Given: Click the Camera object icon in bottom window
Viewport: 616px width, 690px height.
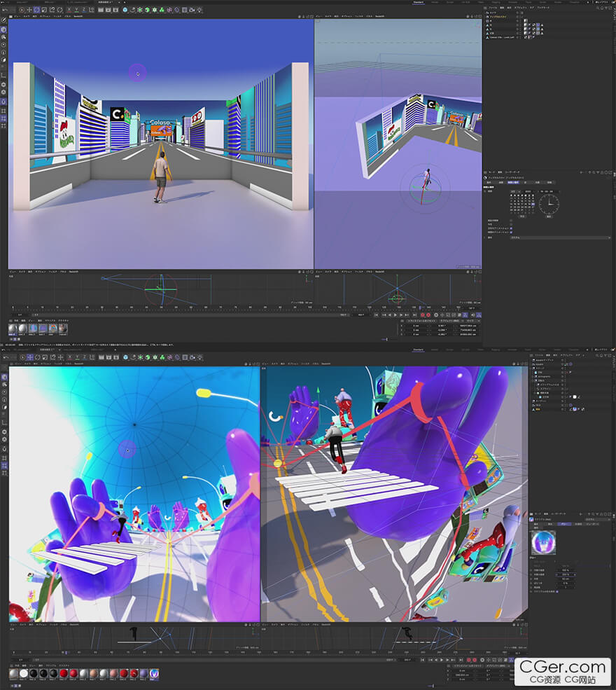Looking at the screenshot, I should tap(192, 357).
